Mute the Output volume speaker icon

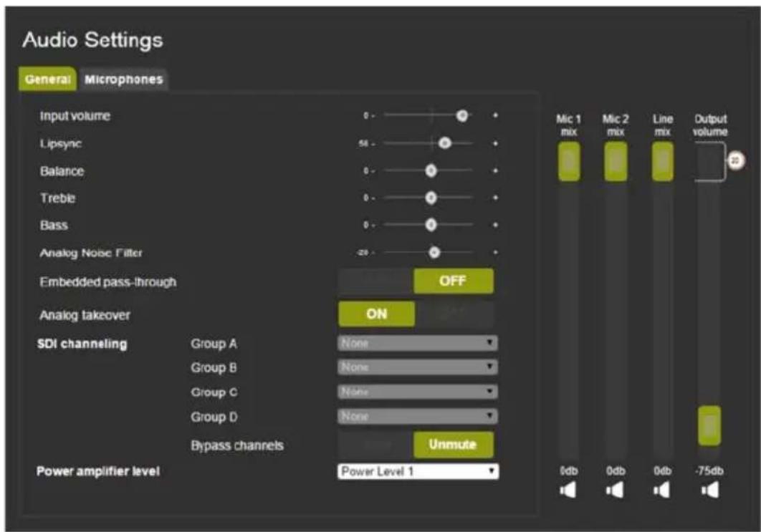(710, 490)
